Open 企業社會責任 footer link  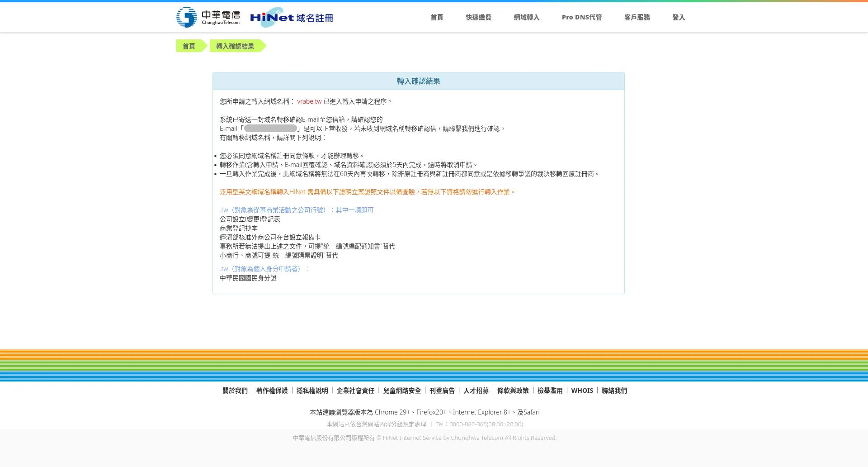point(355,391)
